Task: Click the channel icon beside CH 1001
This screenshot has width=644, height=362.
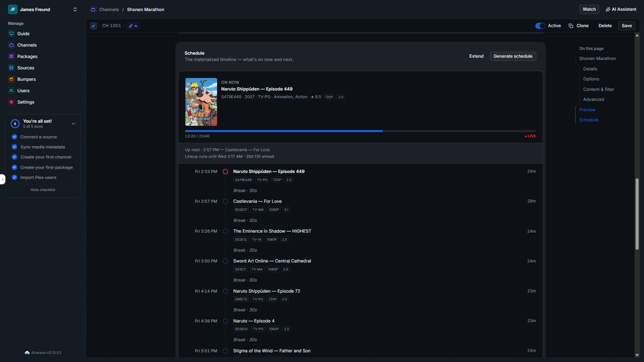Action: [94, 26]
